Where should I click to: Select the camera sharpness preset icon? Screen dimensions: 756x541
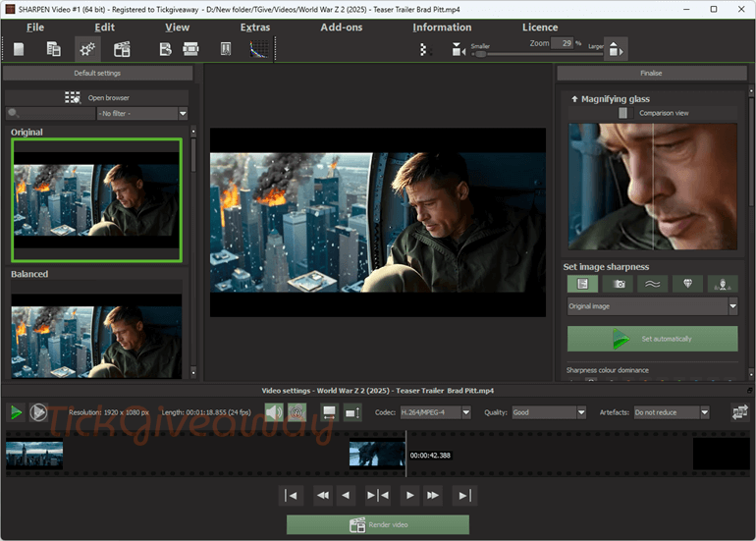coord(618,284)
